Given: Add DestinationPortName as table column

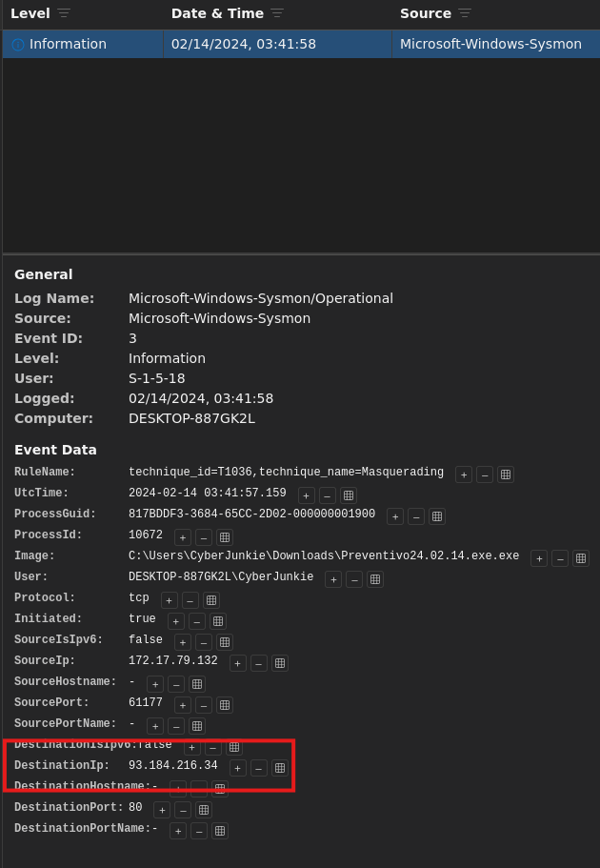Looking at the screenshot, I should [x=220, y=831].
